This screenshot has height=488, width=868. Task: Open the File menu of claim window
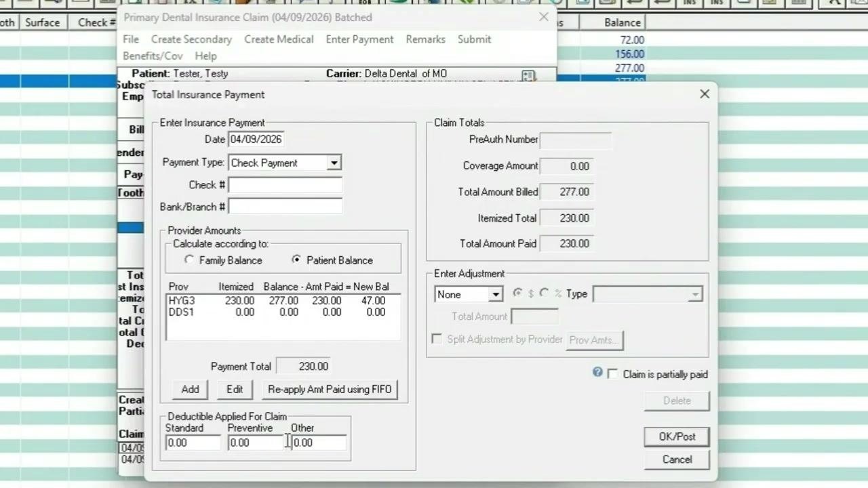(131, 39)
